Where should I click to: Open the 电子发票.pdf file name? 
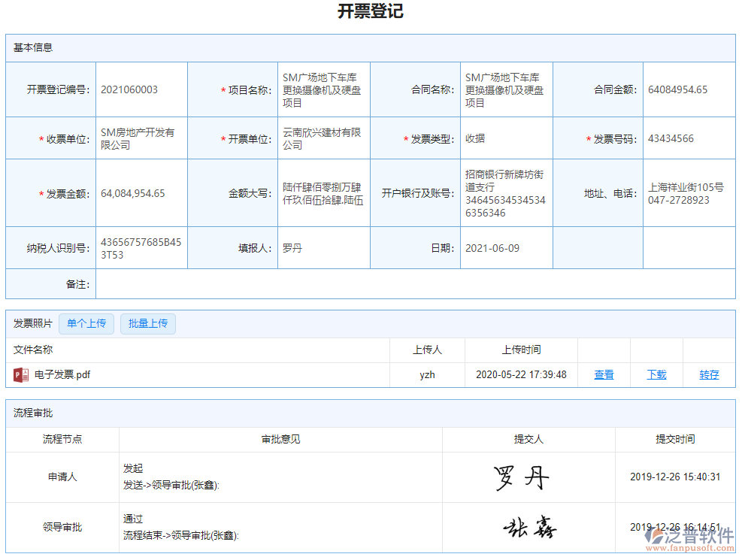pos(60,374)
